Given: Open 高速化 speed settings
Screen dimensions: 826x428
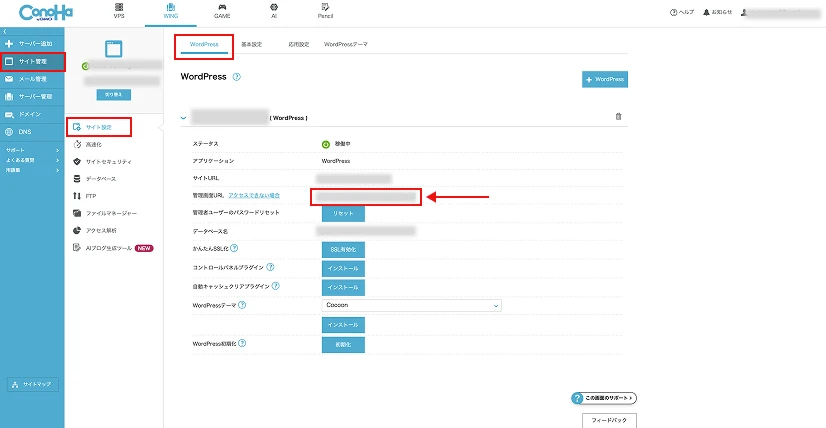Looking at the screenshot, I should 87,144.
